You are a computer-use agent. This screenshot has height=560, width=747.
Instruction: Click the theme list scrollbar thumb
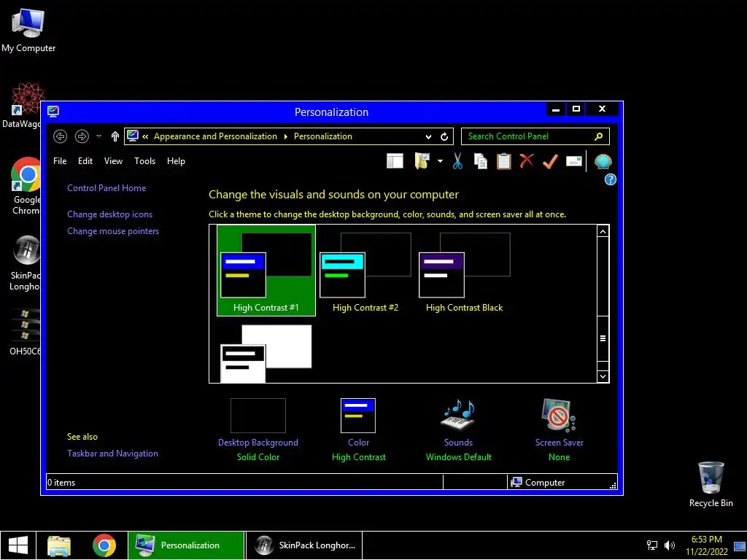pyautogui.click(x=603, y=338)
